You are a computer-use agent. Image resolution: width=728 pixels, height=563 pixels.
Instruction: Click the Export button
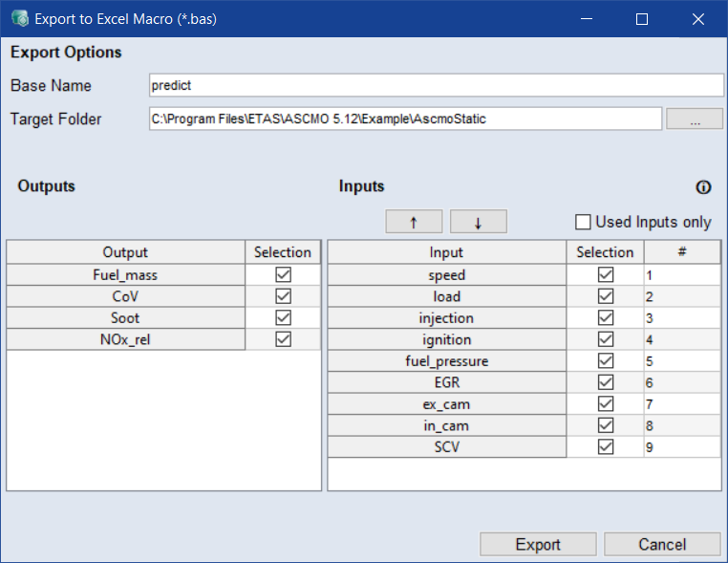click(x=538, y=544)
